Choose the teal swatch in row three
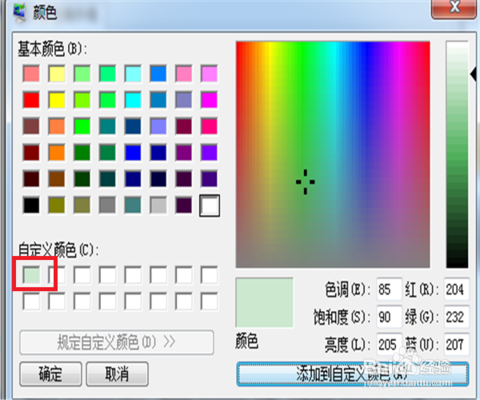480x400 pixels. 107,126
